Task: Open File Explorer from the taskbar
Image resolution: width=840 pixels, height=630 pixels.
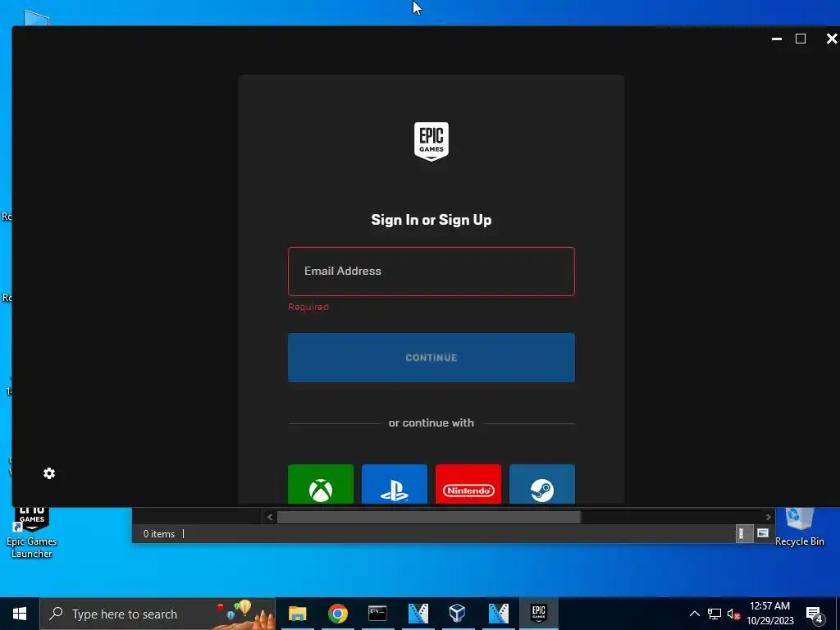Action: [297, 614]
